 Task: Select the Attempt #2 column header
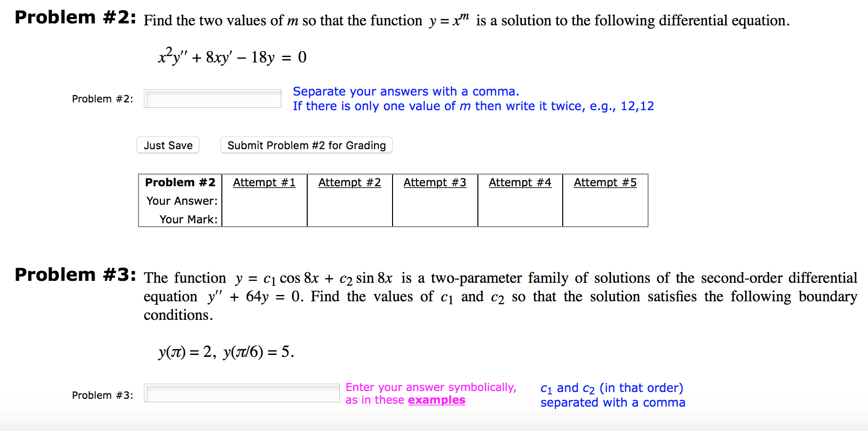(349, 182)
